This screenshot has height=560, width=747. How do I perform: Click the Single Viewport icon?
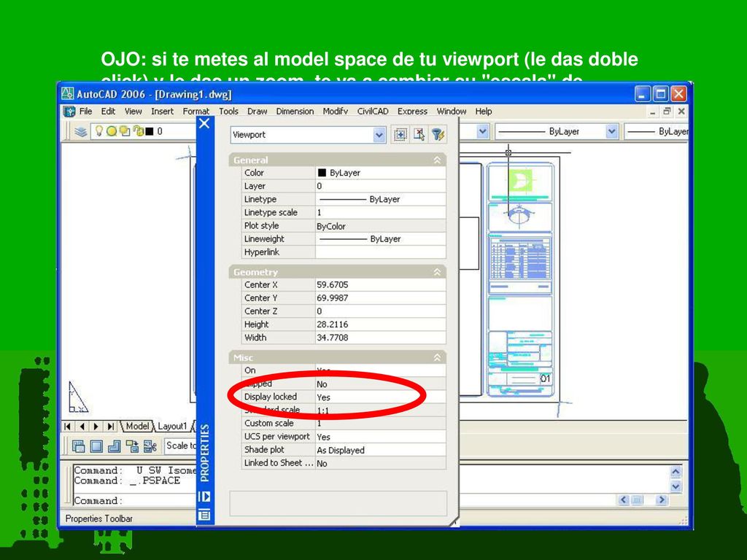coord(97,446)
